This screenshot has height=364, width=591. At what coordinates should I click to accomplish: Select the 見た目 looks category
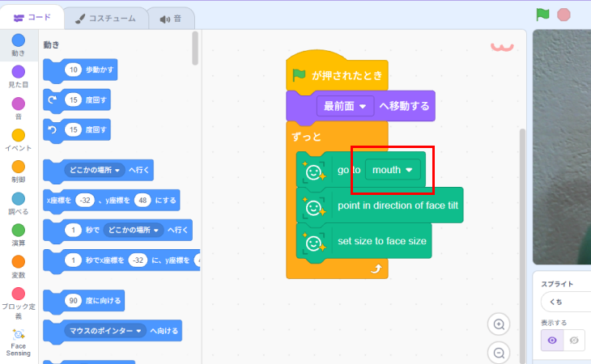(x=18, y=77)
